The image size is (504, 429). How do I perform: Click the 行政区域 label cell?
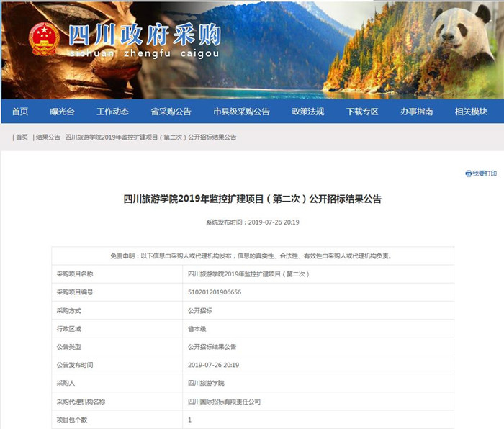pos(117,329)
